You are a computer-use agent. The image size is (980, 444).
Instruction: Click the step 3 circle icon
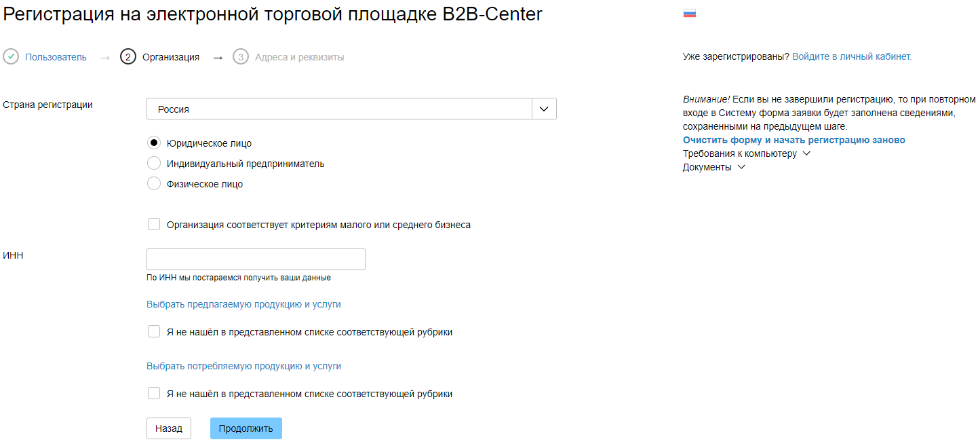tap(241, 57)
